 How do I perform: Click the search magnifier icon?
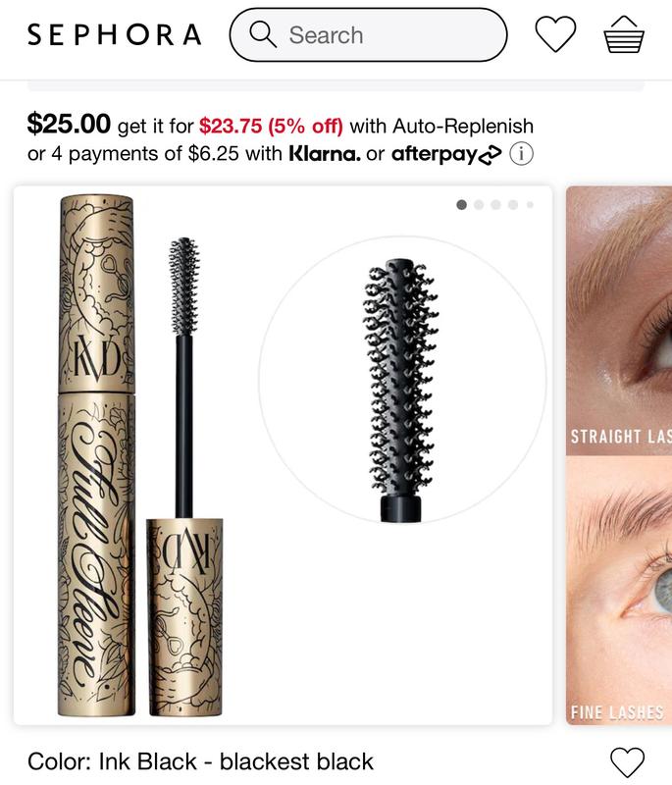[263, 34]
